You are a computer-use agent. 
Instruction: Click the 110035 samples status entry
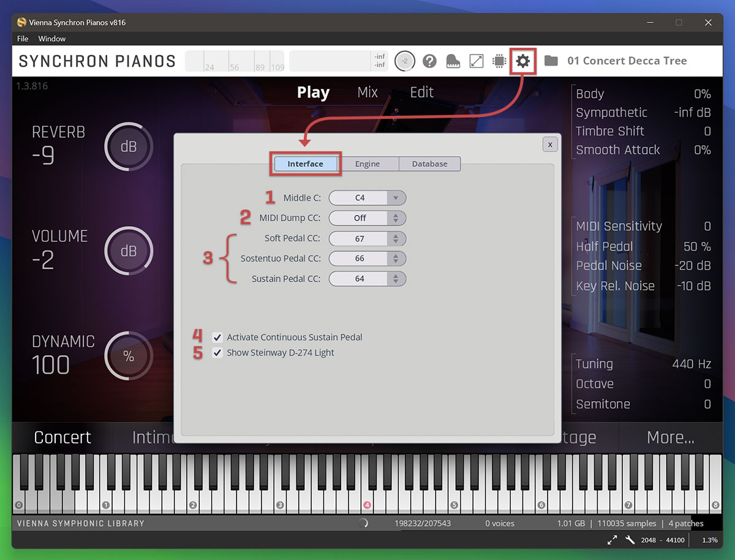coord(627,523)
